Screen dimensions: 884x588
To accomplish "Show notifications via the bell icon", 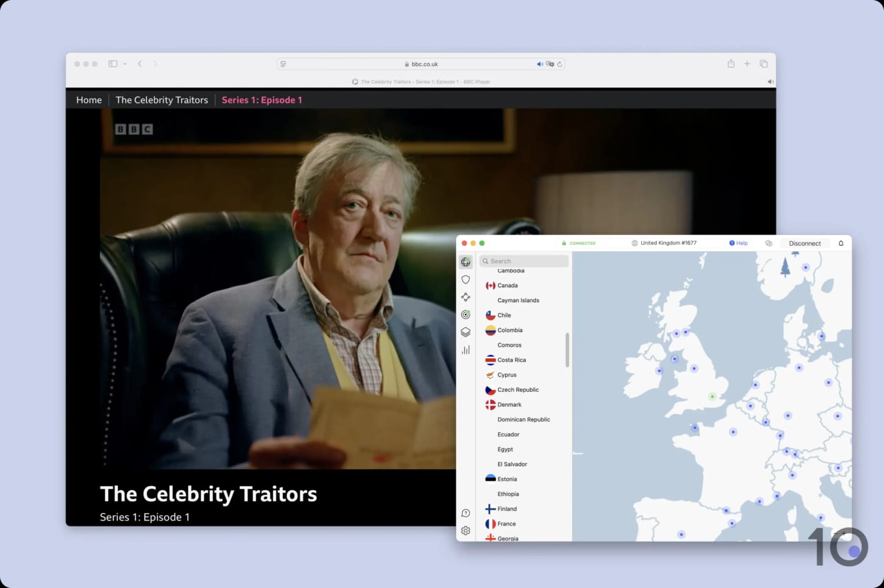I will pyautogui.click(x=841, y=243).
